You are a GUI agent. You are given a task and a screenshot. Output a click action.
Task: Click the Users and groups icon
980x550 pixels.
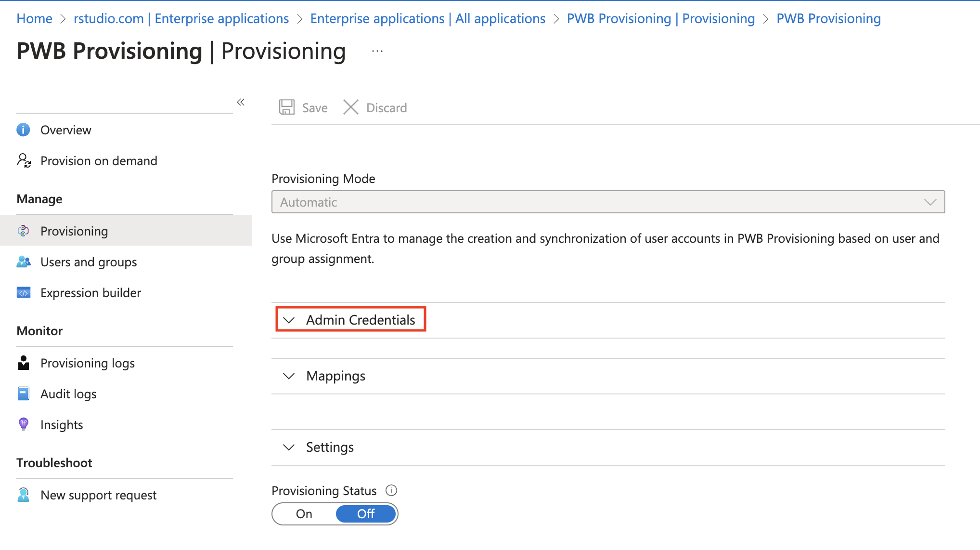[x=24, y=262]
